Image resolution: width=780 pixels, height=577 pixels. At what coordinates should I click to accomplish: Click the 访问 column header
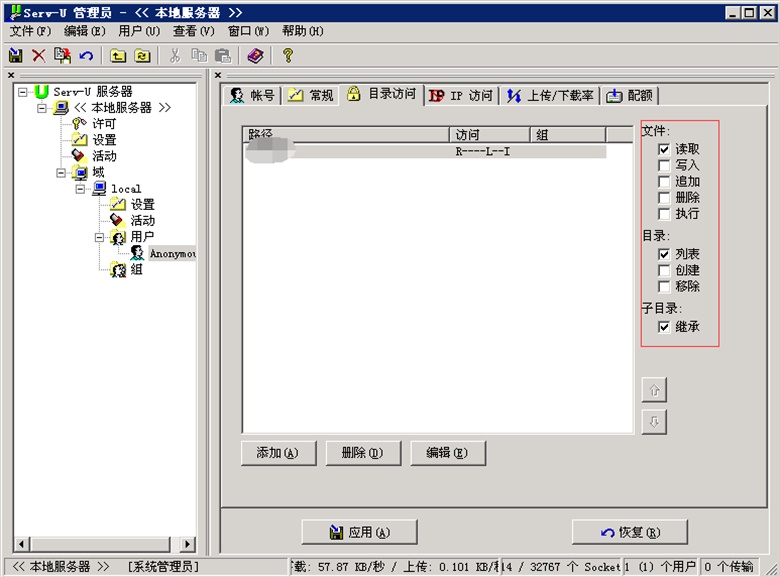pyautogui.click(x=489, y=135)
